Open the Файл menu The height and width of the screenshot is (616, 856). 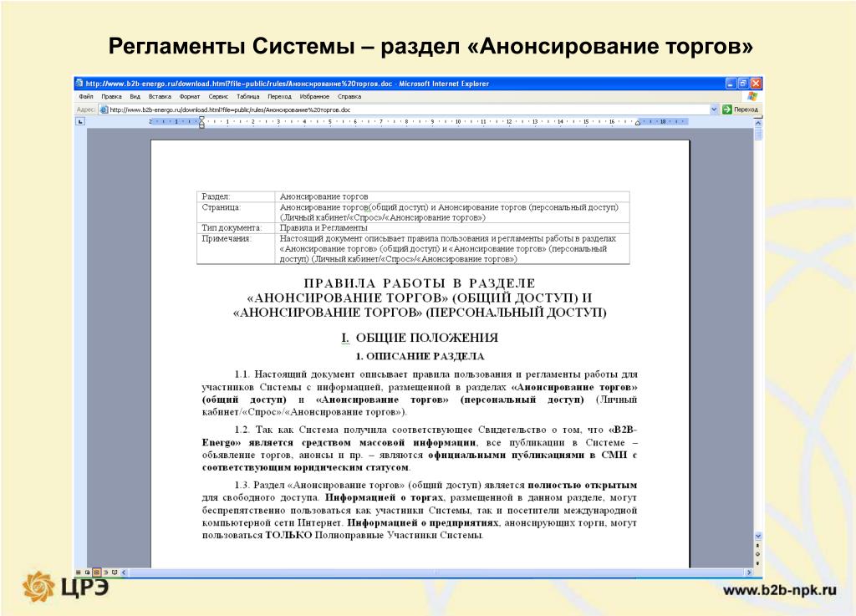[x=86, y=97]
